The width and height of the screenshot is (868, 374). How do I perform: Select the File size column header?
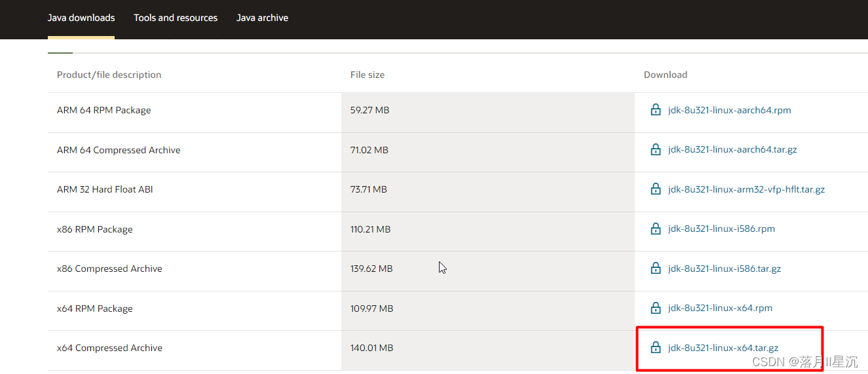point(368,75)
